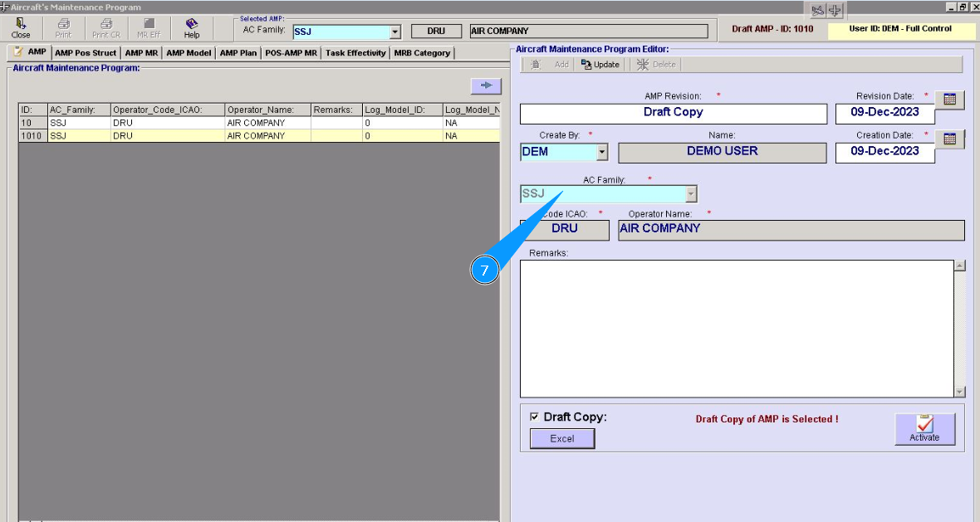The height and width of the screenshot is (522, 980).
Task: Click the Activate button with checkmark
Action: pos(924,429)
